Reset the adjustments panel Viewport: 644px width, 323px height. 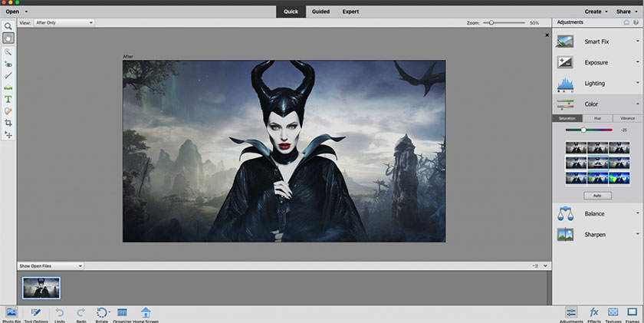pos(626,22)
